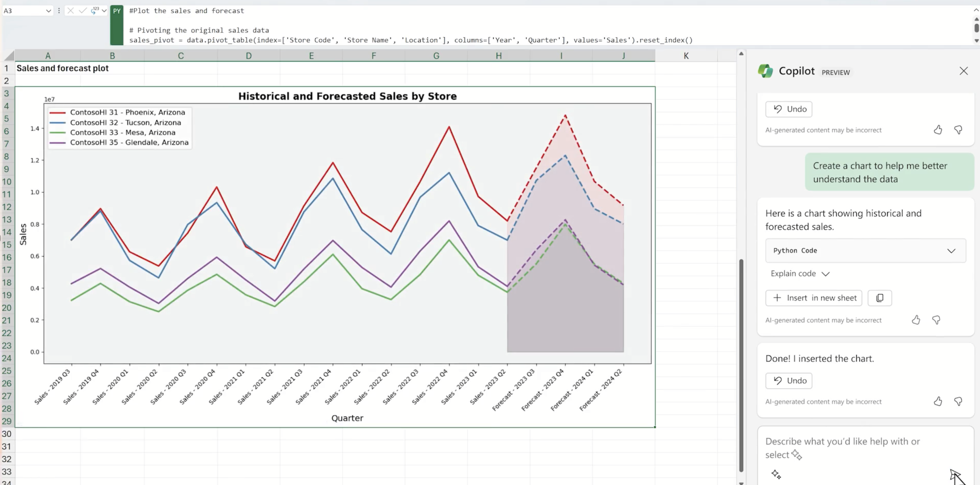Select column F header

click(374, 56)
